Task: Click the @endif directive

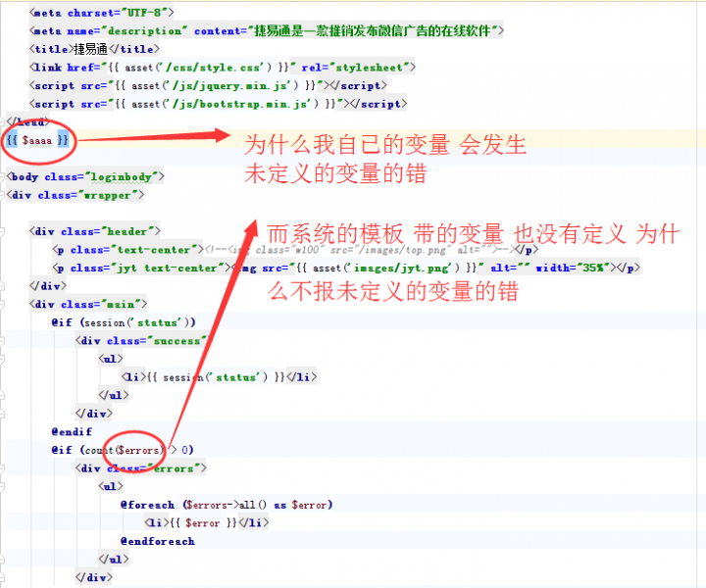Action: point(72,432)
